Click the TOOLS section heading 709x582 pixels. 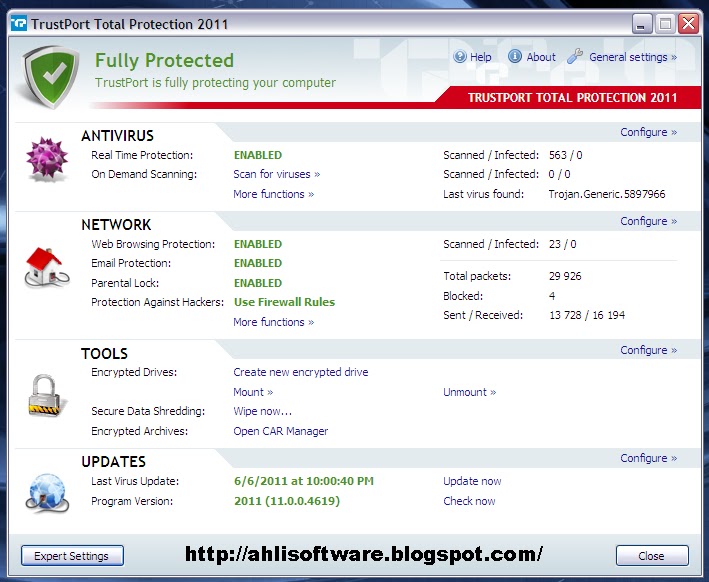tap(104, 354)
